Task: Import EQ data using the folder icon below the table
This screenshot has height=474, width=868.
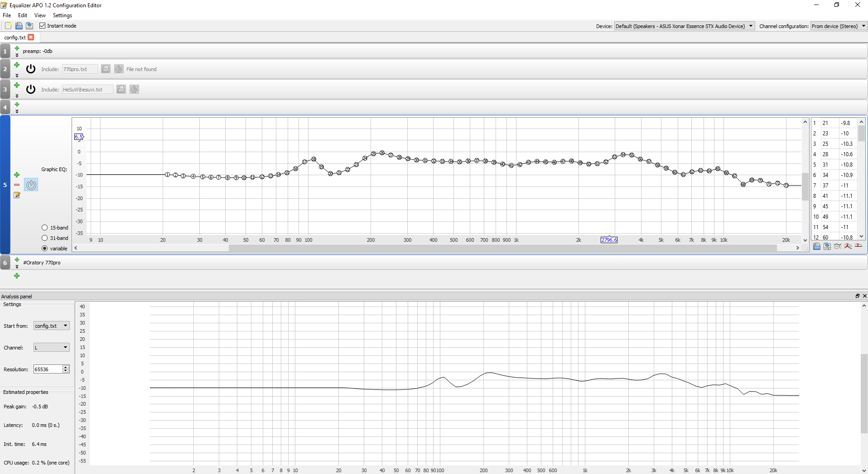Action: point(816,246)
